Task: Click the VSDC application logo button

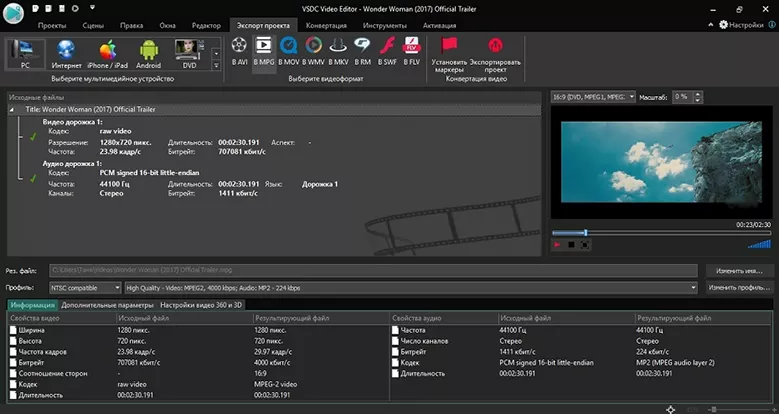Action: (x=13, y=13)
